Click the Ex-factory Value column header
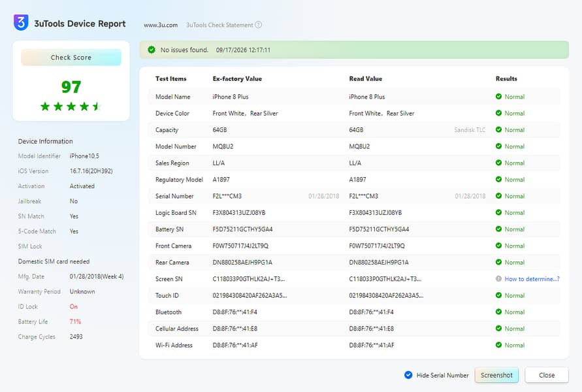 coord(237,78)
